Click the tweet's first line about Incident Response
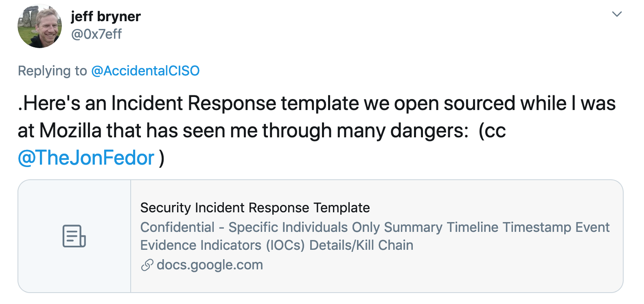644x304 pixels. tap(317, 103)
